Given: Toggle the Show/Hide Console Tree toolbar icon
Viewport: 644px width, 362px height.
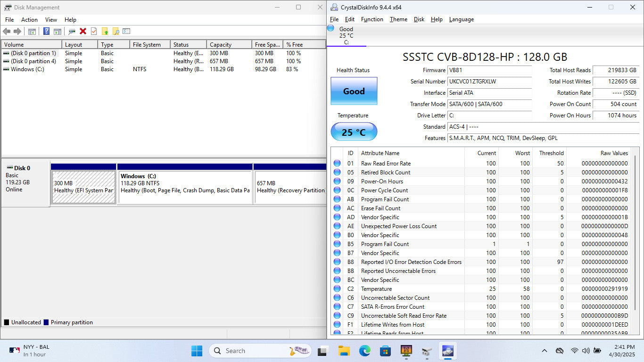Looking at the screenshot, I should pos(32,31).
